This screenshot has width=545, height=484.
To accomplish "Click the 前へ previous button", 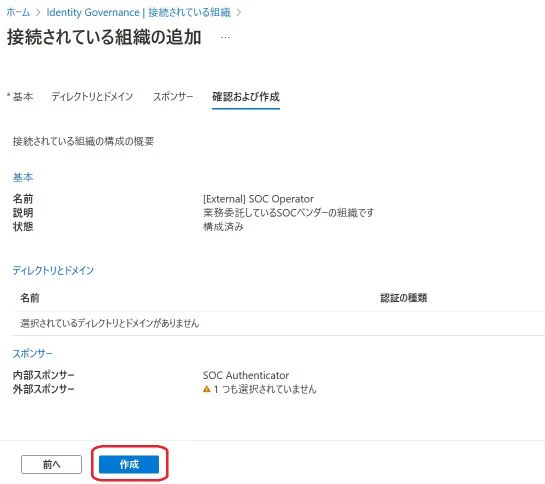I will point(51,464).
